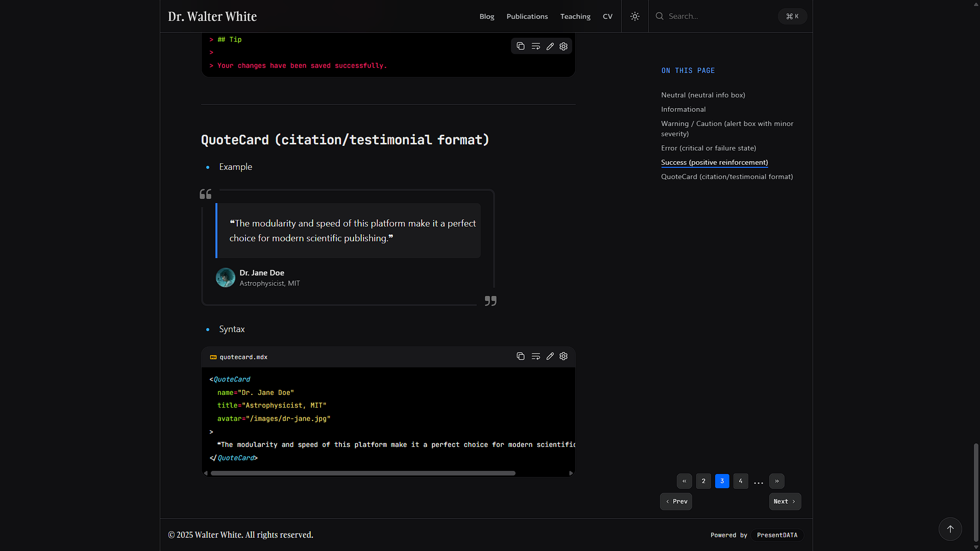Open settings gear for quotecard.mdx block
Image resolution: width=980 pixels, height=551 pixels.
[563, 357]
